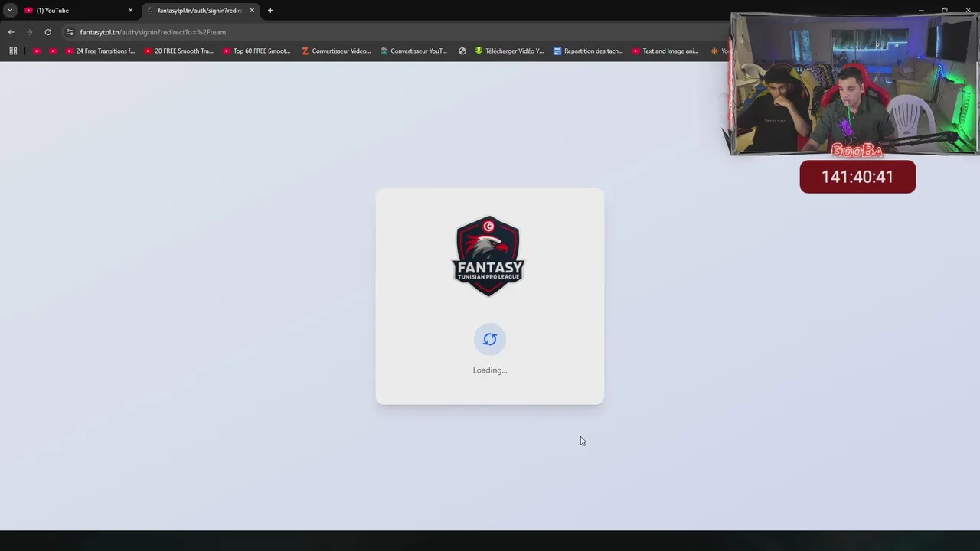Click the blue loading spinner icon

[490, 339]
